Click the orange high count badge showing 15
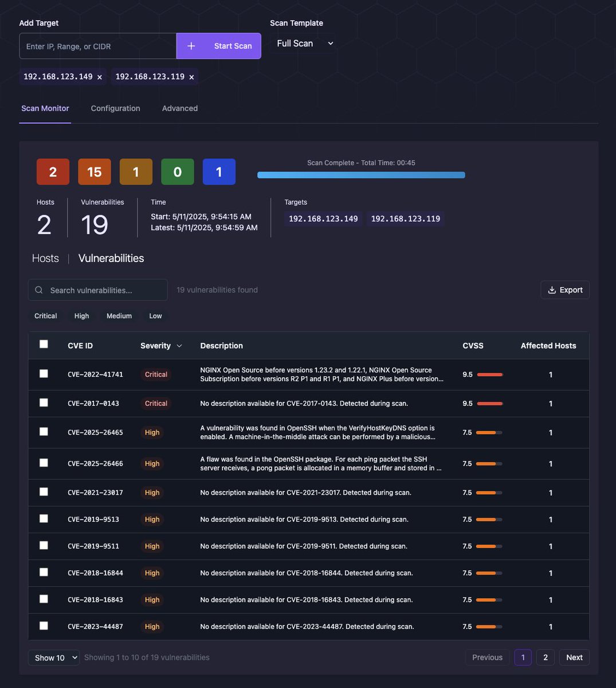The image size is (616, 688). [95, 172]
